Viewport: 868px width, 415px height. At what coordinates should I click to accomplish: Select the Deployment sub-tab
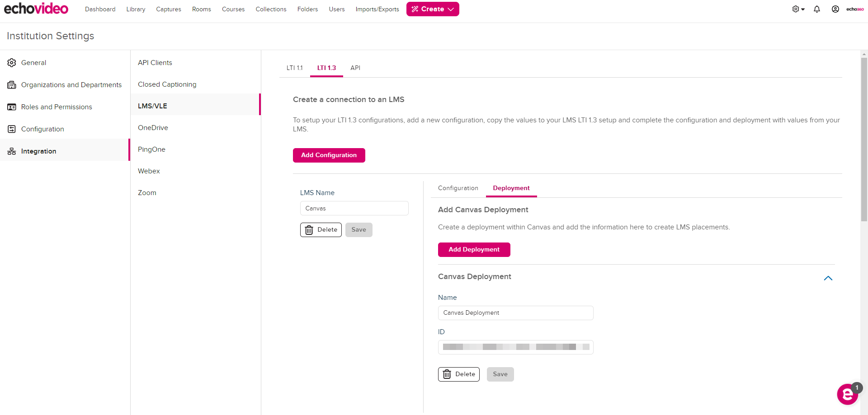click(511, 188)
